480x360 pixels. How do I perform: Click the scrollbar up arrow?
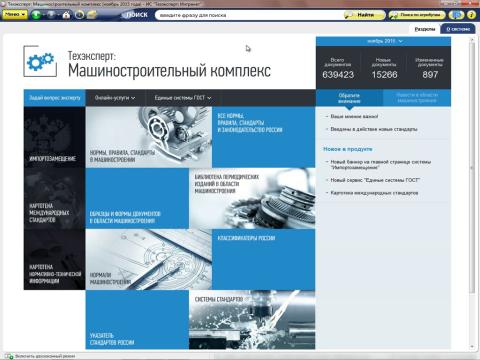472,40
